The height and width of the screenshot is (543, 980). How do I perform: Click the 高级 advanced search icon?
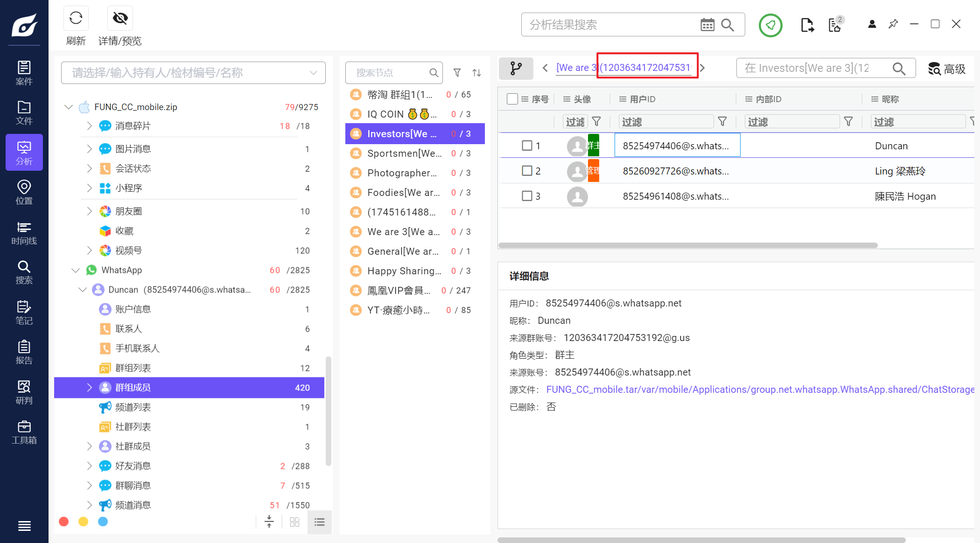(x=934, y=69)
